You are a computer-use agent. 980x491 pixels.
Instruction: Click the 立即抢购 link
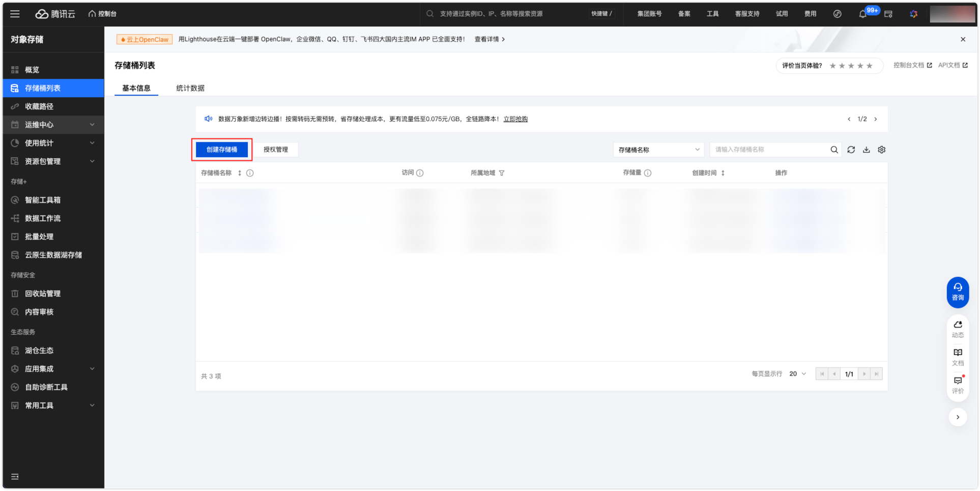click(515, 119)
